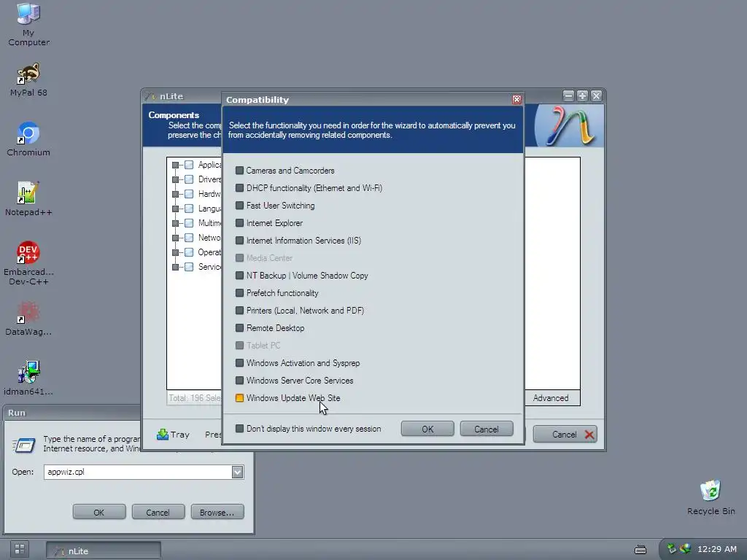Check the Applications component checkbox in tree
This screenshot has width=747, height=560.
[x=189, y=165]
